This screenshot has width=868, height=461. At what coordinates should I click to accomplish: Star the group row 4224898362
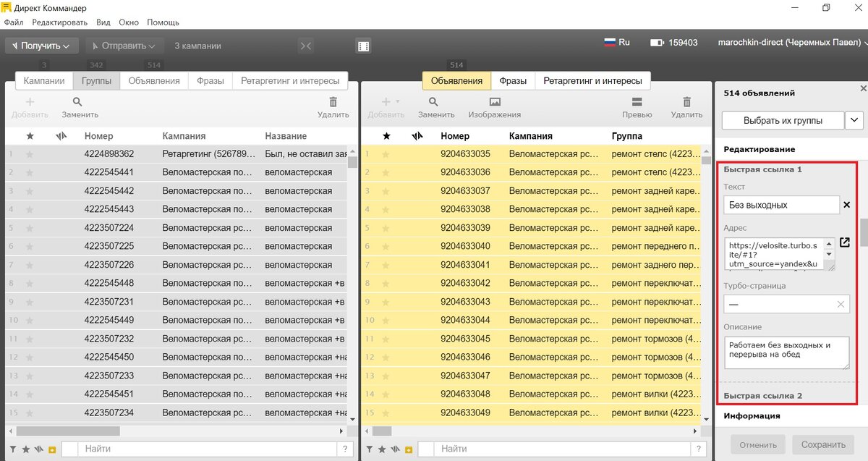[30, 154]
